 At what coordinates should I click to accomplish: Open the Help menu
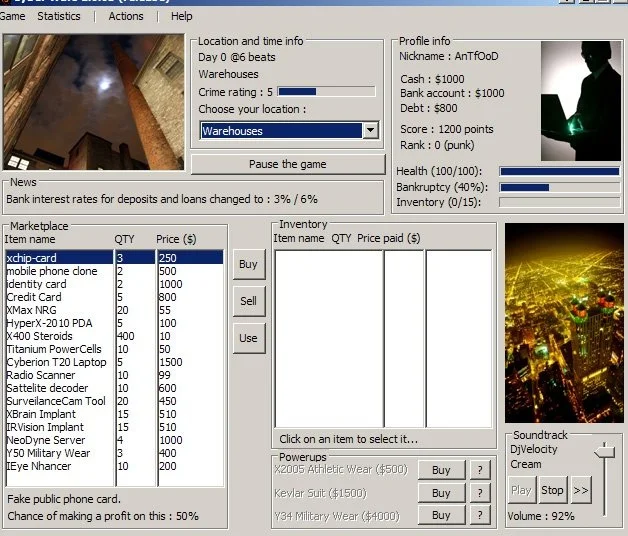tap(182, 16)
